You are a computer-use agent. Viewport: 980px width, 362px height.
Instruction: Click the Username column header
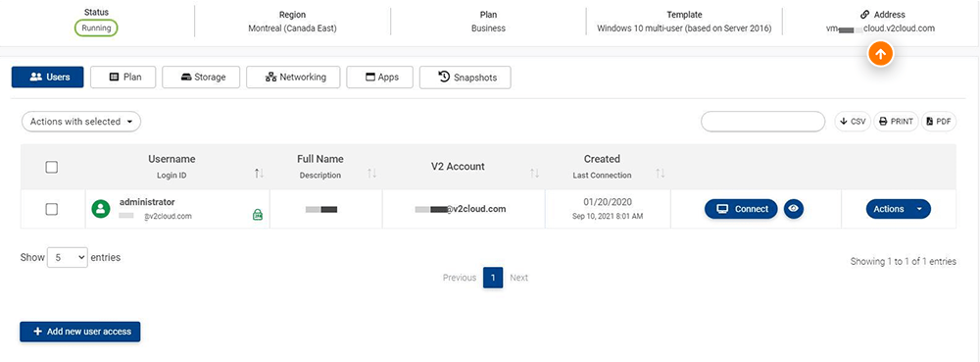coord(171,159)
